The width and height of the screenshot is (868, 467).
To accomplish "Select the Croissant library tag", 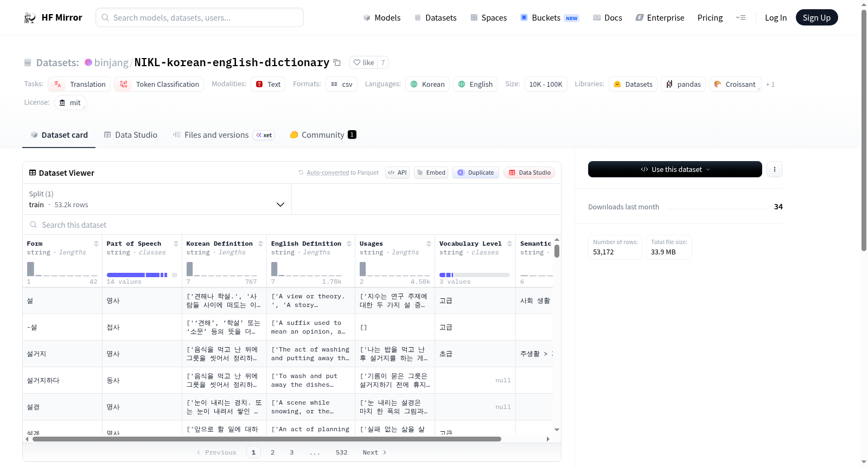I will (x=735, y=84).
